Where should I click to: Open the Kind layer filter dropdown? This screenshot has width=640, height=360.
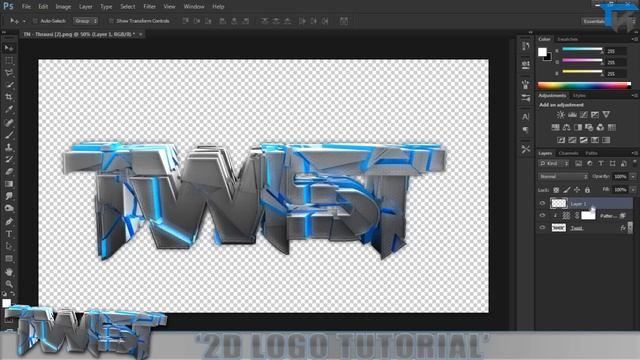[554, 164]
